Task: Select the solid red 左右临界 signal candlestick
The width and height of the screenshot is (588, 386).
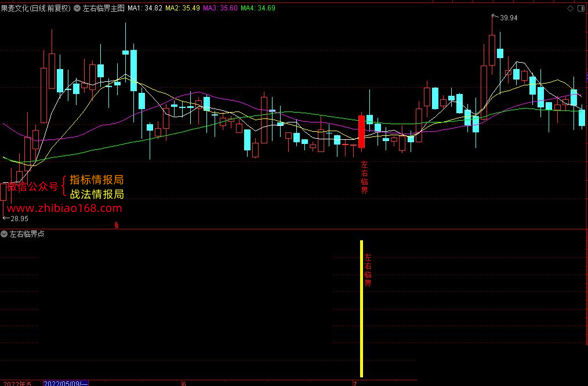Action: point(361,132)
